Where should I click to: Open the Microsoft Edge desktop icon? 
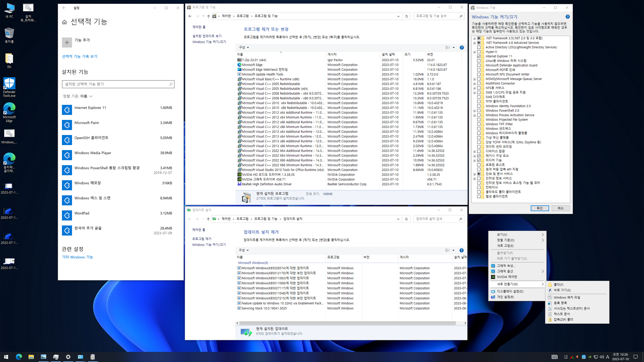click(x=9, y=113)
